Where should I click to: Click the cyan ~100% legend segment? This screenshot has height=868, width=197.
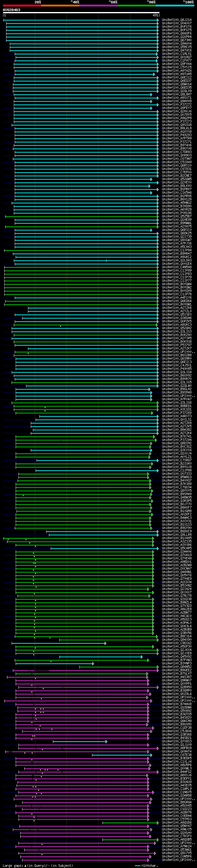pos(175,6)
